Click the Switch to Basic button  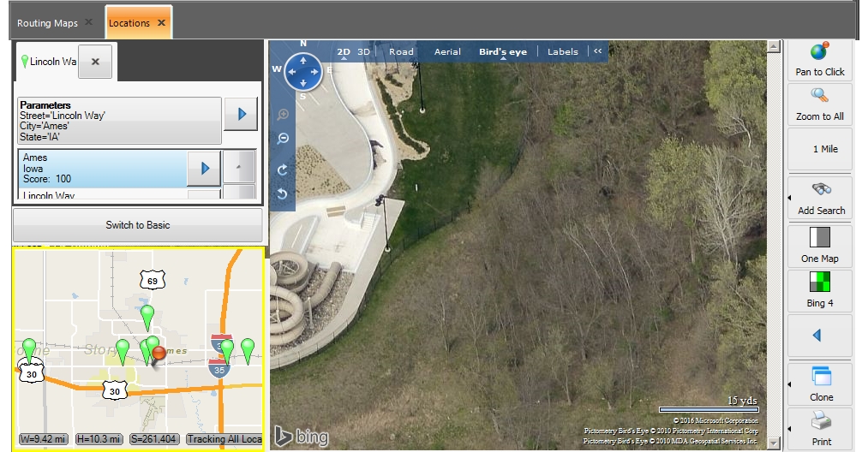137,224
